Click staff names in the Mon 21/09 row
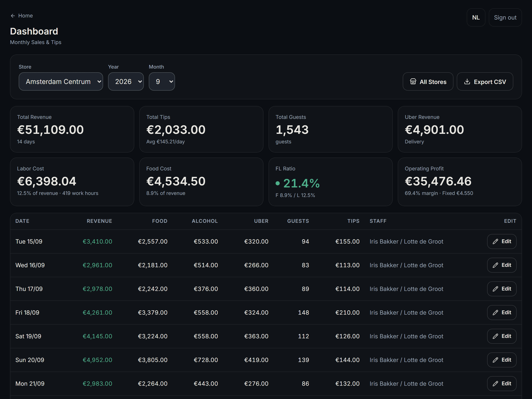 [x=406, y=384]
